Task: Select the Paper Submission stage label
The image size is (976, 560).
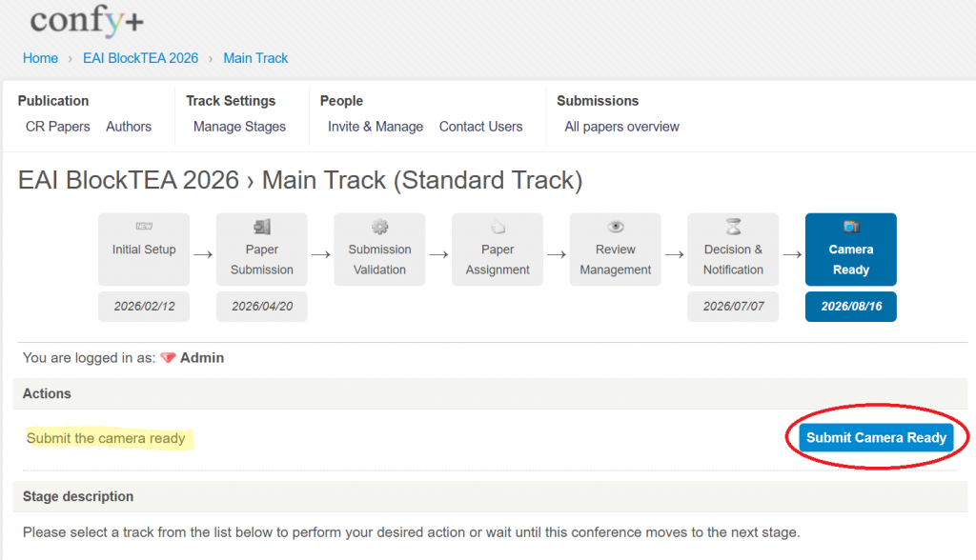Action: (x=262, y=259)
